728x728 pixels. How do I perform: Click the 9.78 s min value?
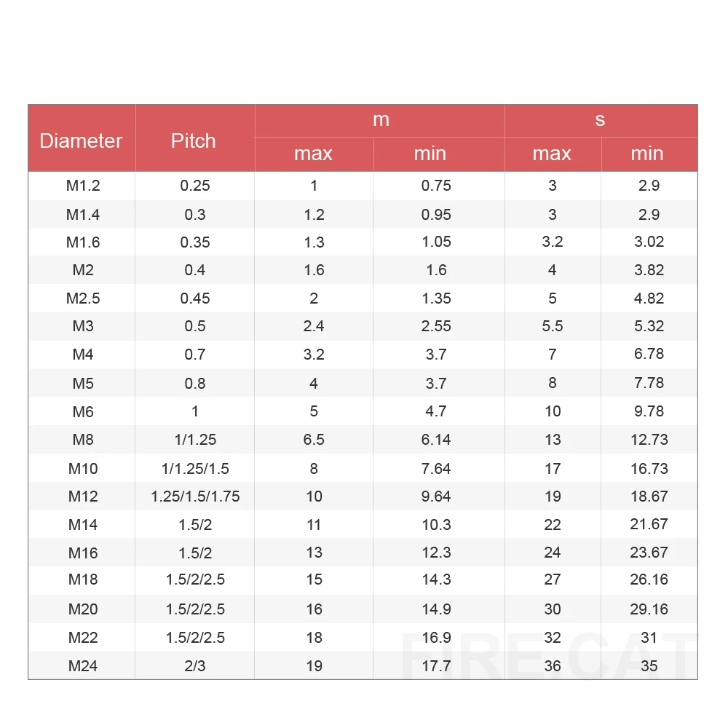click(649, 411)
